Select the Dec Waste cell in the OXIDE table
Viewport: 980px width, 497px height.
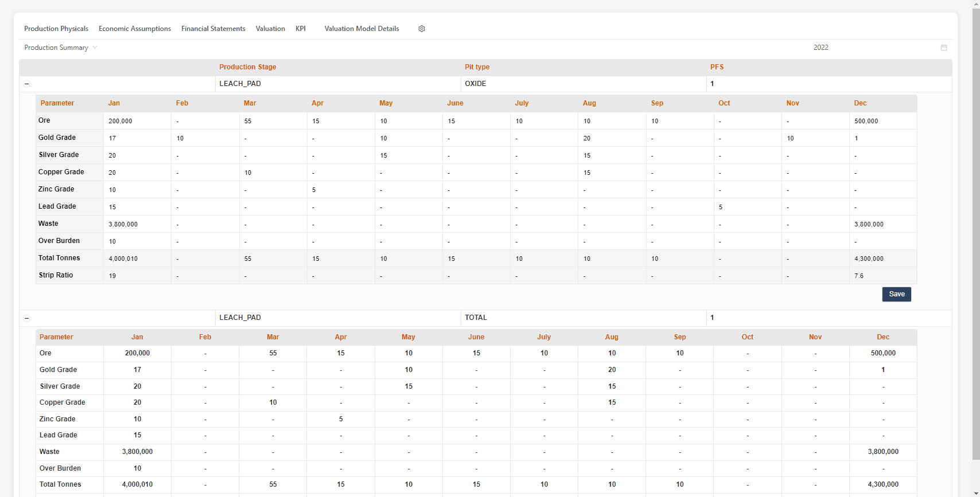click(882, 224)
